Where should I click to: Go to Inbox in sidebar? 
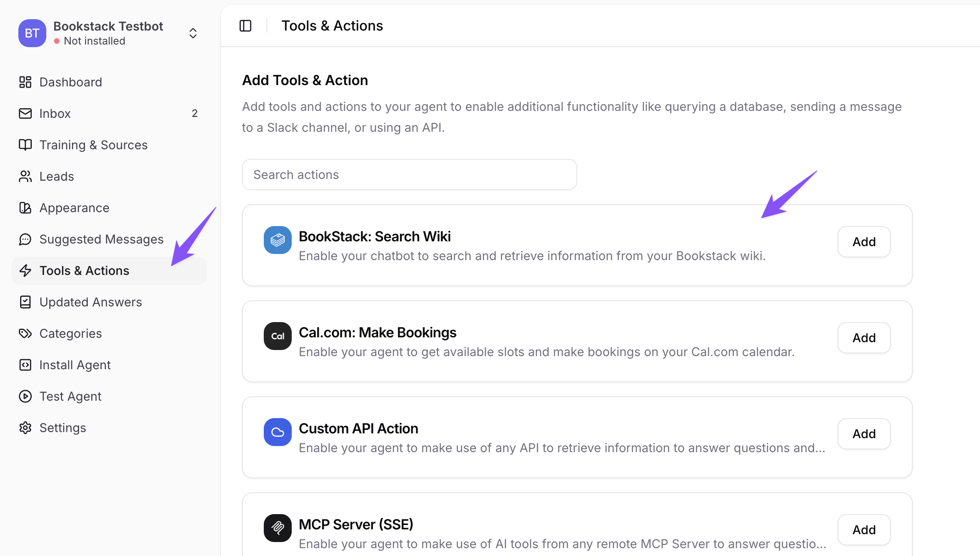coord(55,113)
